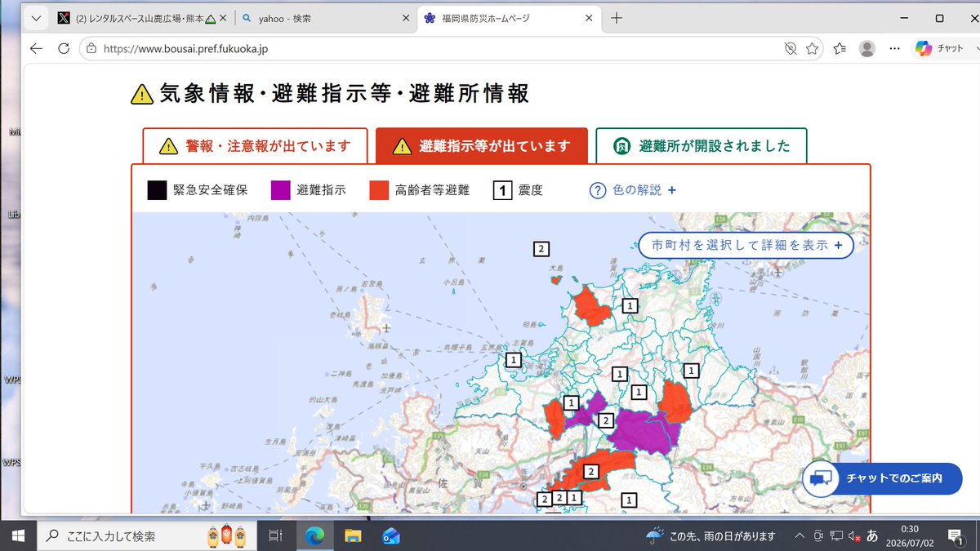
Task: Open Task View on taskbar
Action: (x=275, y=535)
